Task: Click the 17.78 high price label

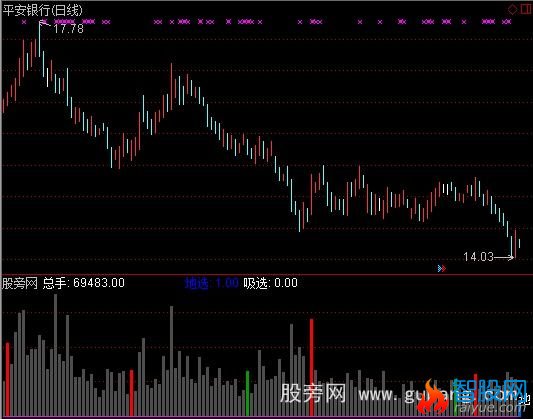Action: (x=68, y=29)
